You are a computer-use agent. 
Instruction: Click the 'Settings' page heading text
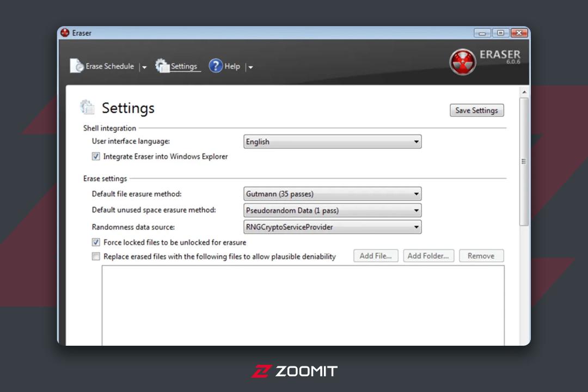128,108
